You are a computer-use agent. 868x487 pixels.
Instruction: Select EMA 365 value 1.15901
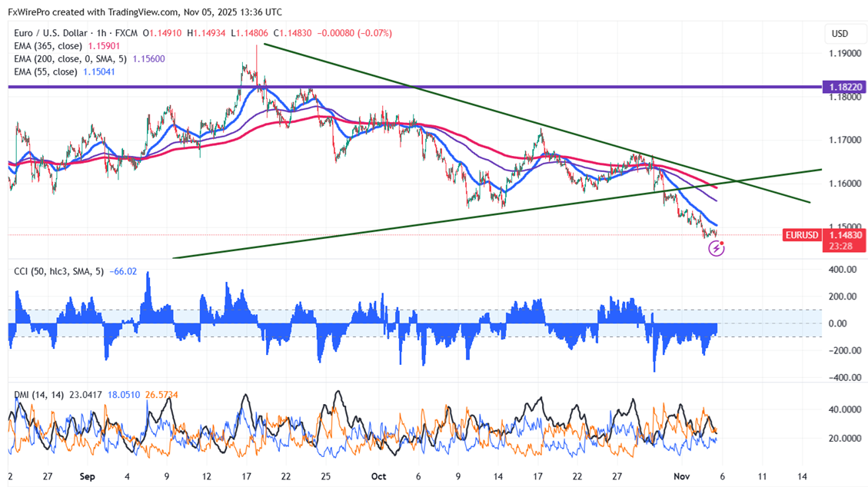(x=104, y=46)
